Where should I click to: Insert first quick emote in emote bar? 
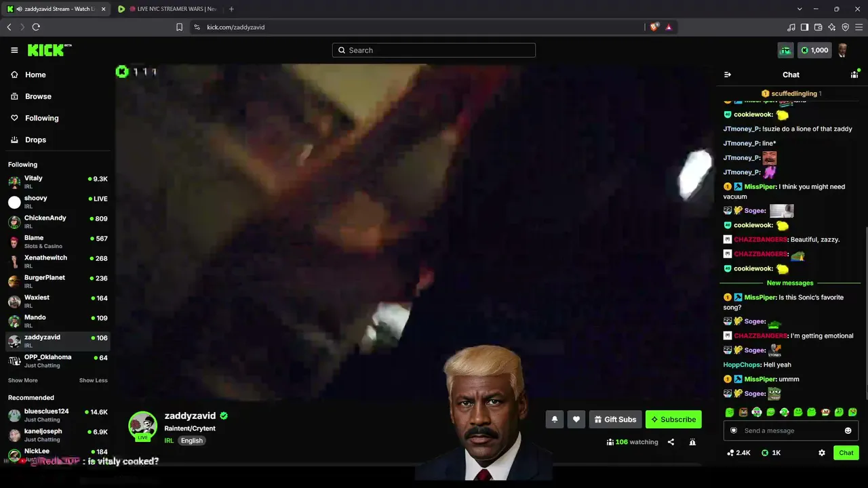pos(730,412)
